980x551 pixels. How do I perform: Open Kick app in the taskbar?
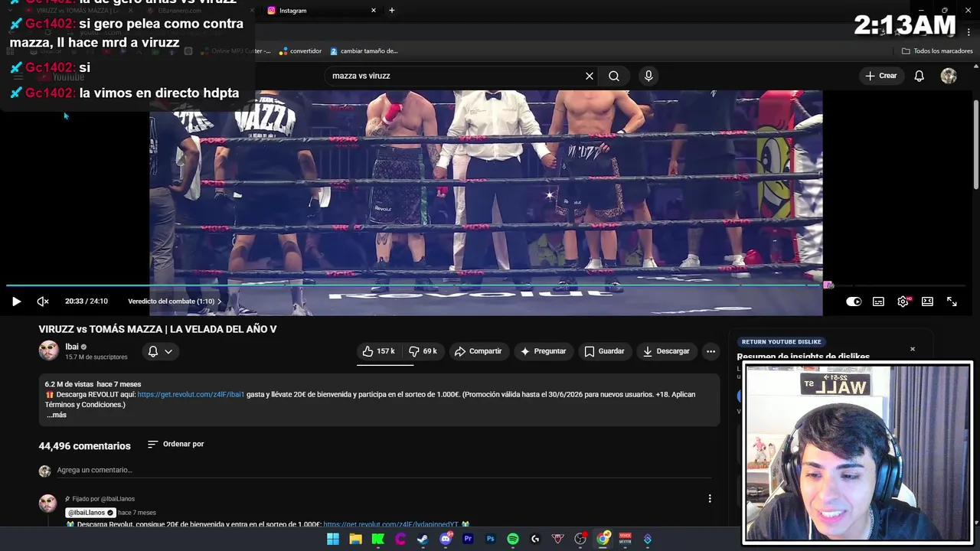378,539
